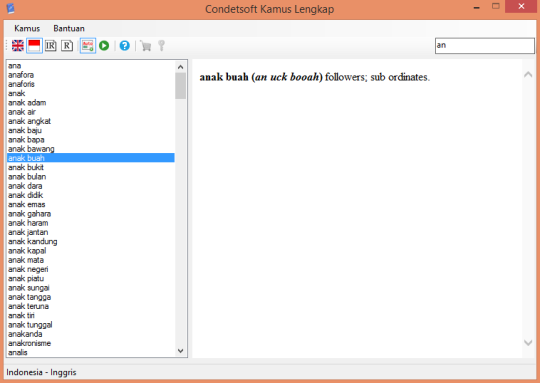Select 'analis' entry
This screenshot has width=540, height=383.
tap(91, 353)
